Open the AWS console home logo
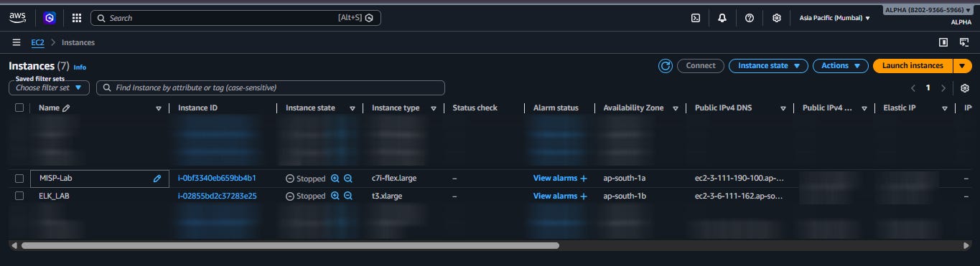Image resolution: width=980 pixels, height=266 pixels. [x=18, y=18]
